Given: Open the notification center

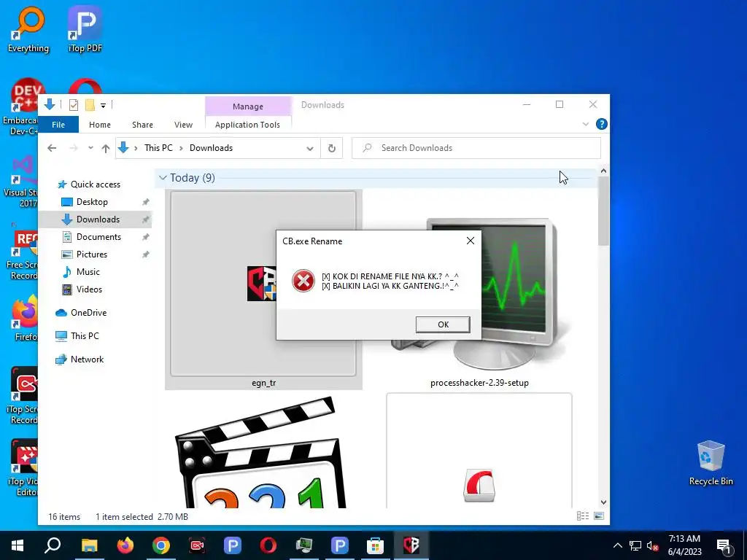Looking at the screenshot, I should point(724,546).
